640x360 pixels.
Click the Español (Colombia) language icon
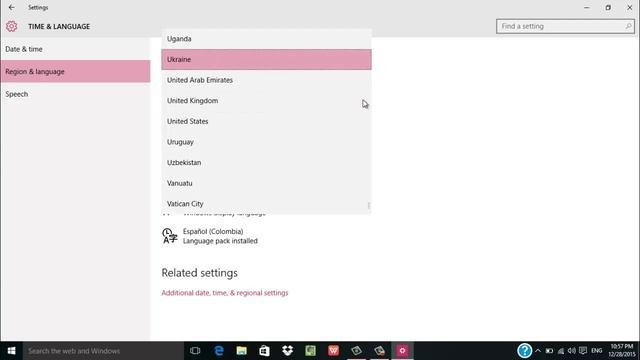point(169,236)
